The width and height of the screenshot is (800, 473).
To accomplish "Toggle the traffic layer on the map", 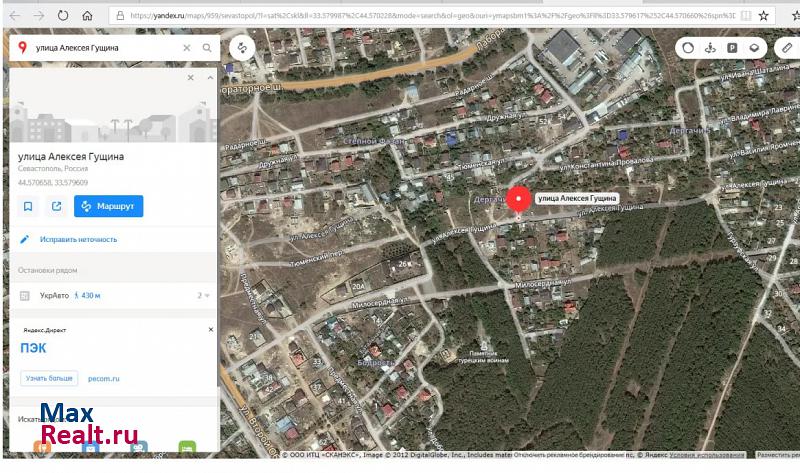I will tap(687, 48).
